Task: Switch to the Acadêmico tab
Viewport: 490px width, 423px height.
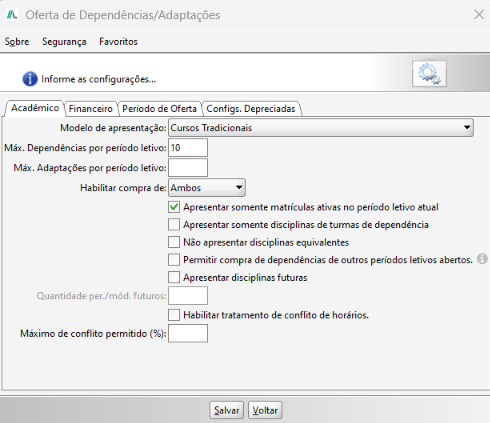Action: (x=35, y=108)
